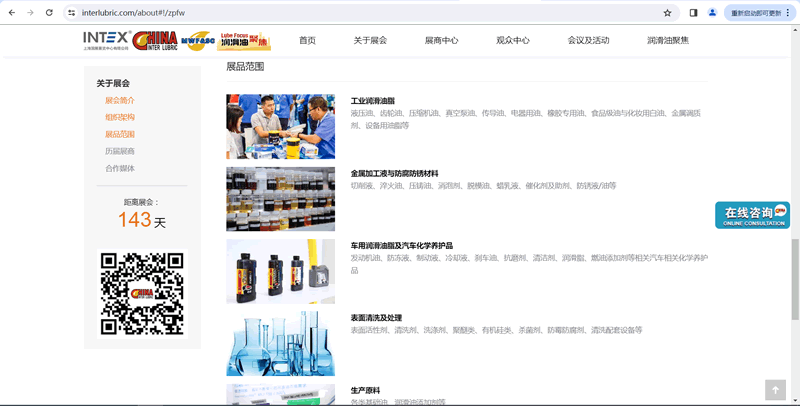Click the scroll-to-top arrow button
Viewport: 800px width, 406px height.
pos(775,390)
